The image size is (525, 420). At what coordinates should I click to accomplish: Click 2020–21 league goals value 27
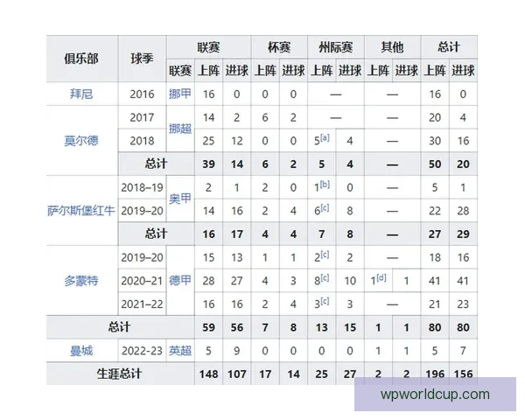point(237,281)
